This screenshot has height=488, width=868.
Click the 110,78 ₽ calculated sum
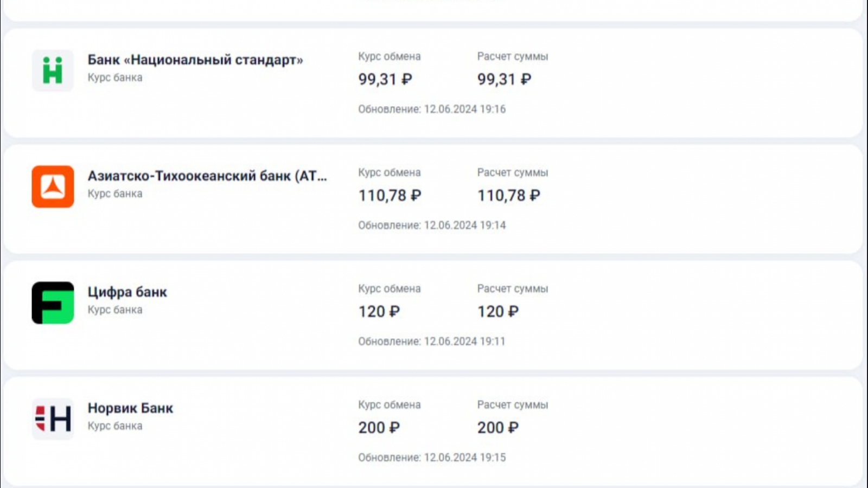coord(508,195)
